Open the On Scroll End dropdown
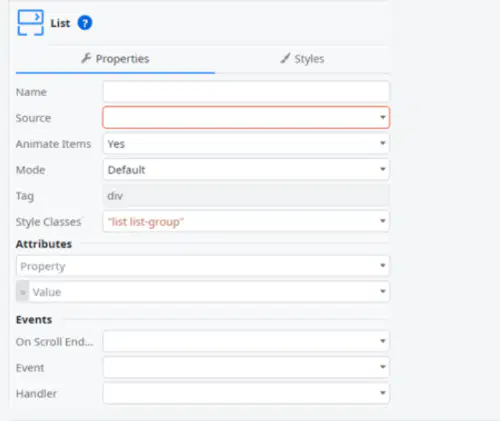 pyautogui.click(x=246, y=341)
